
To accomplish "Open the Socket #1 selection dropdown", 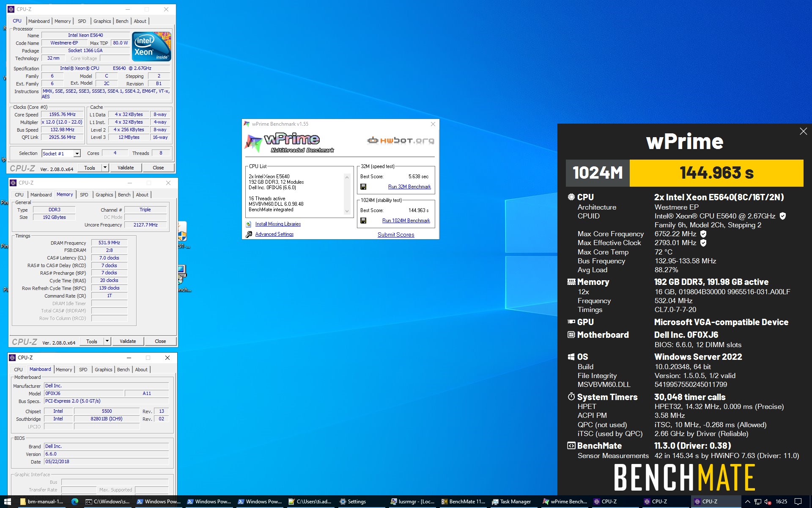I will click(x=77, y=154).
